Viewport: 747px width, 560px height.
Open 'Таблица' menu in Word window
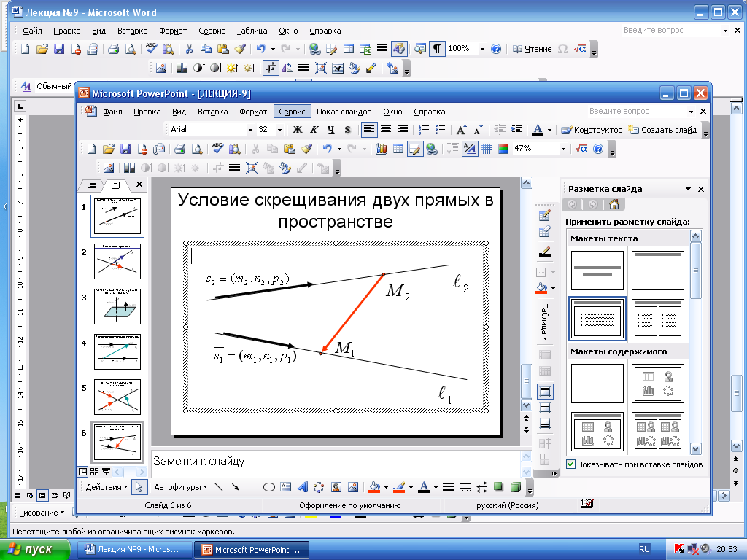tap(252, 31)
